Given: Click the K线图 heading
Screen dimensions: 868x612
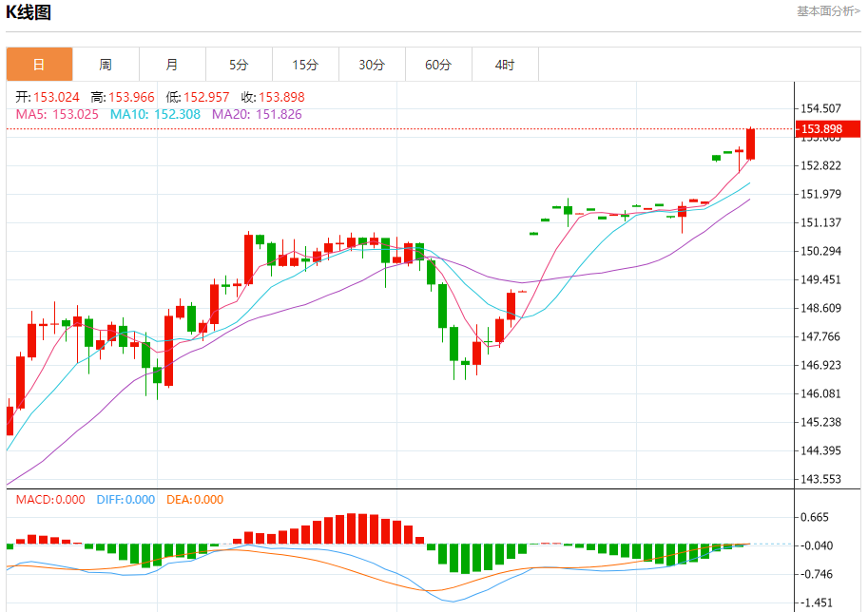Looking at the screenshot, I should pyautogui.click(x=29, y=12).
